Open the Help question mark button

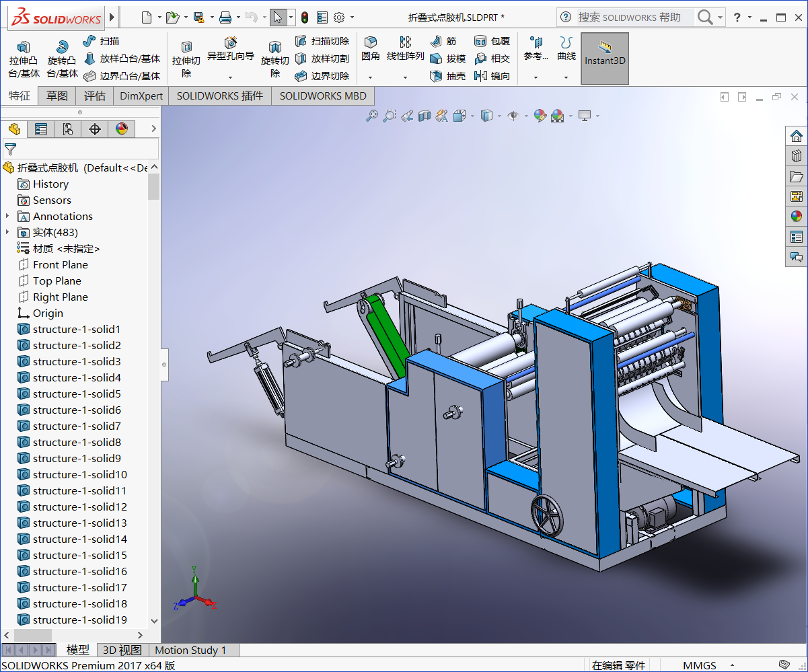[x=737, y=17]
